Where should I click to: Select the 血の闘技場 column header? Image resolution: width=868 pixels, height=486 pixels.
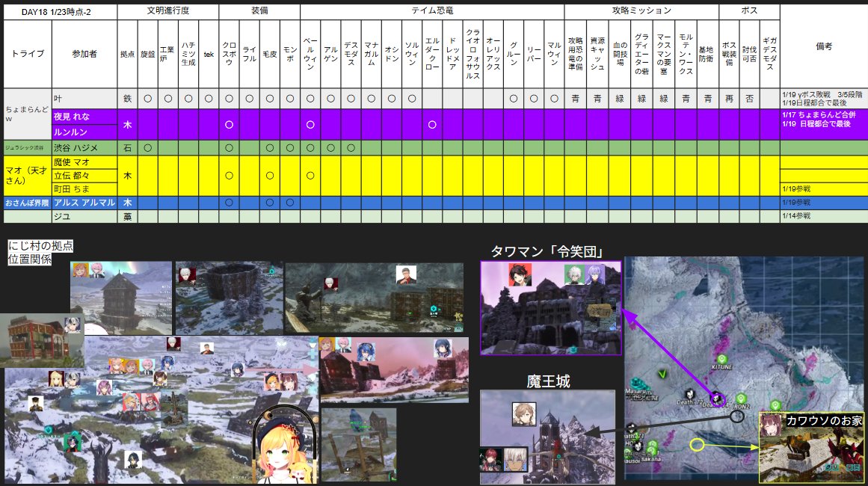point(620,55)
